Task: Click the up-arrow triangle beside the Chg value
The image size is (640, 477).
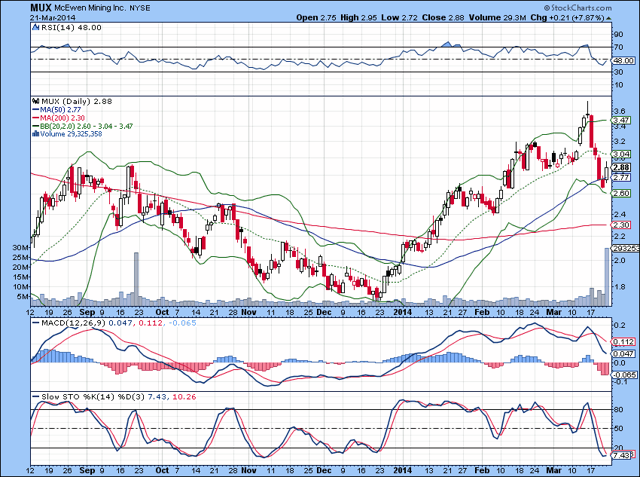Action: click(x=609, y=18)
